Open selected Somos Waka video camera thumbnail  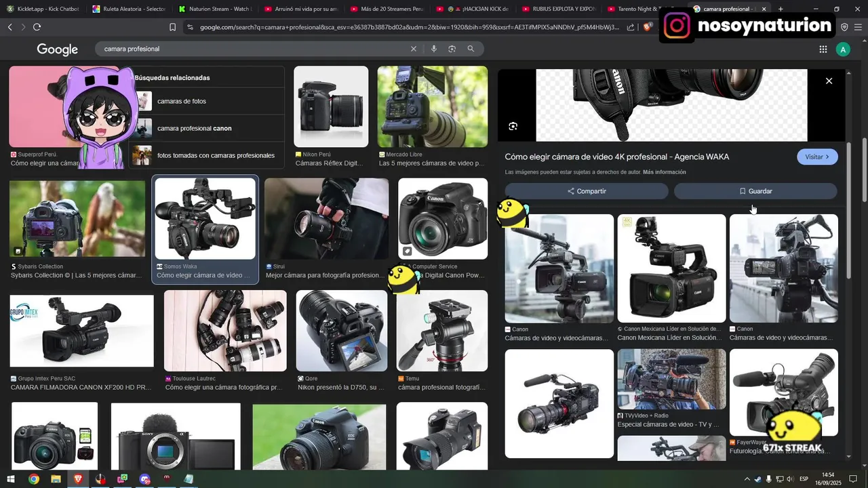tap(205, 219)
